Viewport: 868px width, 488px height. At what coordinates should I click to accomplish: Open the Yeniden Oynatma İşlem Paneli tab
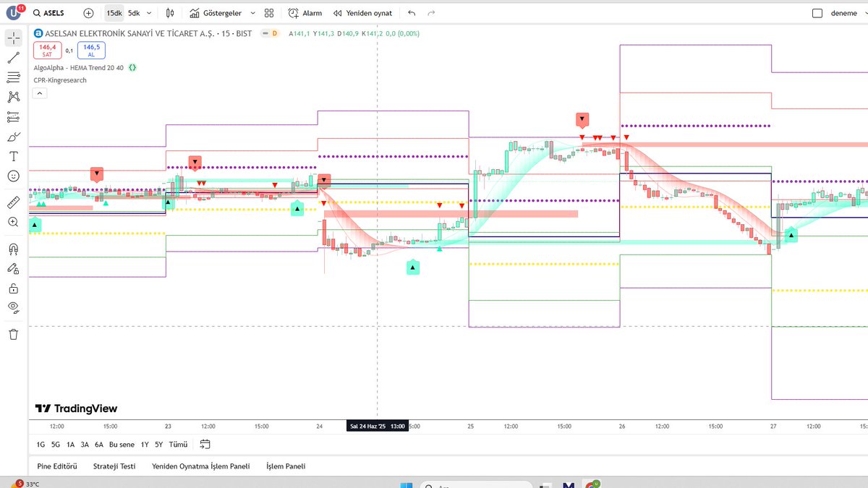(200, 466)
